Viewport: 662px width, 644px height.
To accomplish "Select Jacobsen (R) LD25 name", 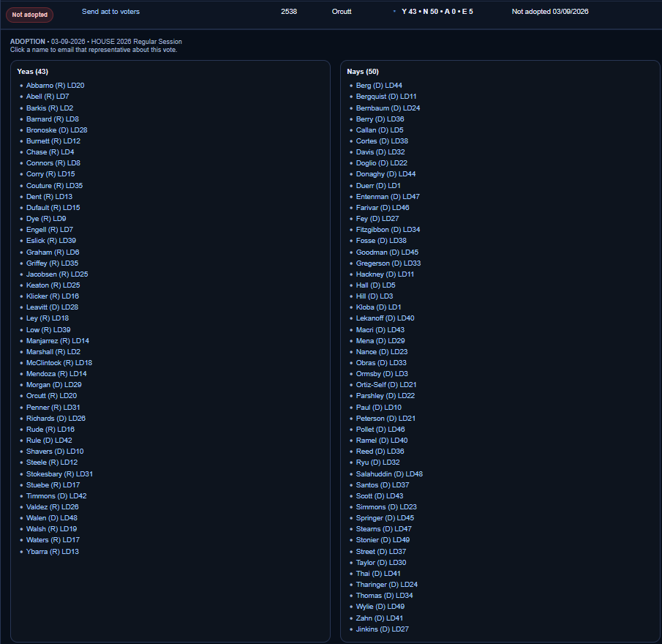I will point(57,274).
